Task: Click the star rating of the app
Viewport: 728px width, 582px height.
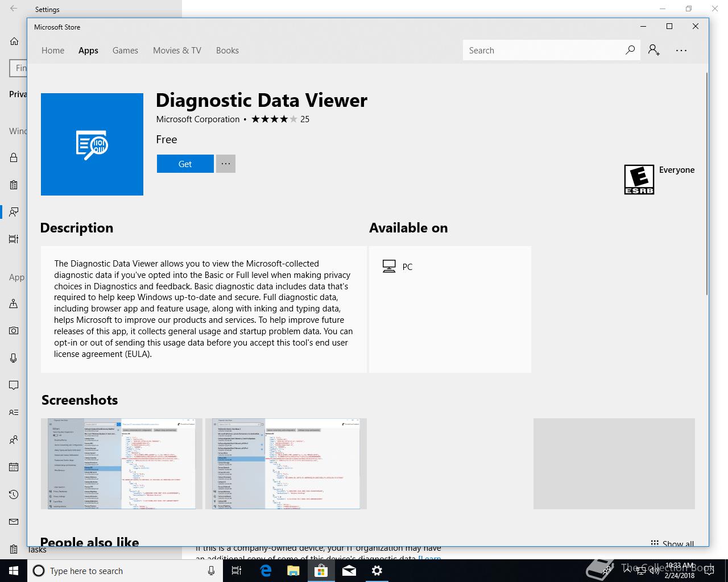Action: (x=274, y=119)
